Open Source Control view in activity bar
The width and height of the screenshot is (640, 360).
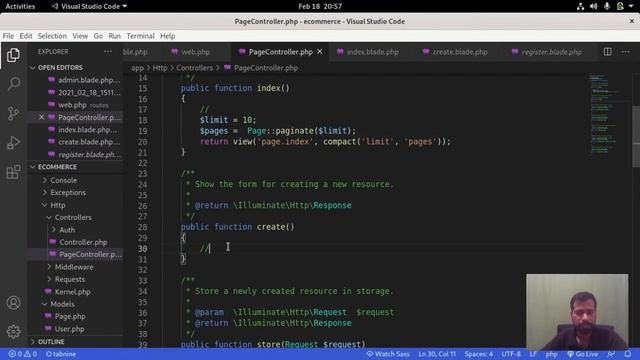[13, 113]
